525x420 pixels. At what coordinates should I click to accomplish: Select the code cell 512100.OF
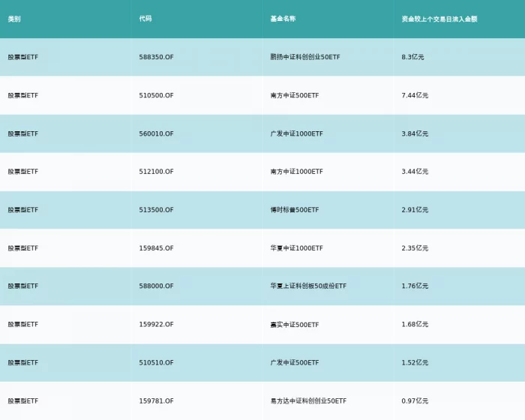[156, 172]
